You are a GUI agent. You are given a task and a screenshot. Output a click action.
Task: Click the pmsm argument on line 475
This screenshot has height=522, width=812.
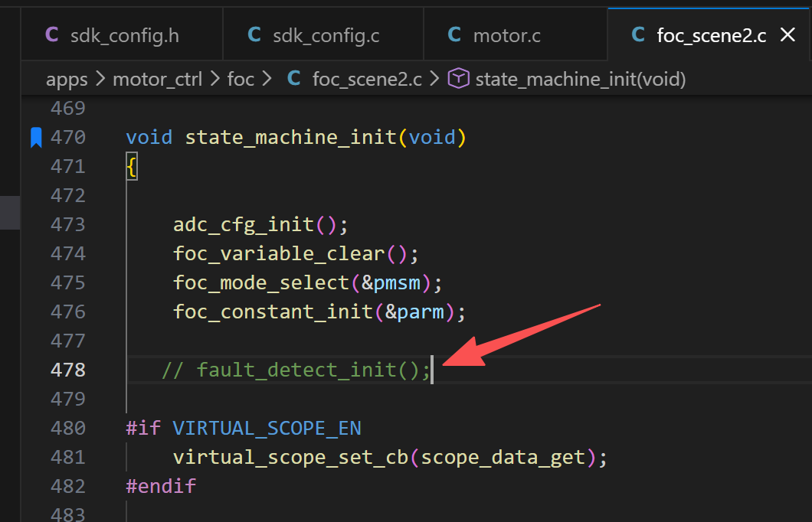(x=398, y=283)
